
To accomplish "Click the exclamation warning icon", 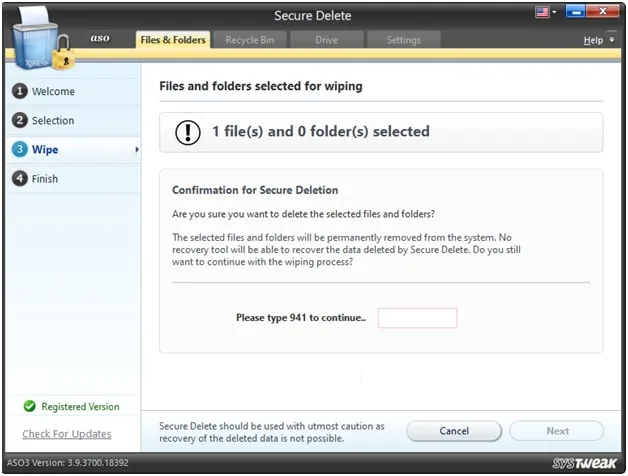I will pyautogui.click(x=188, y=132).
